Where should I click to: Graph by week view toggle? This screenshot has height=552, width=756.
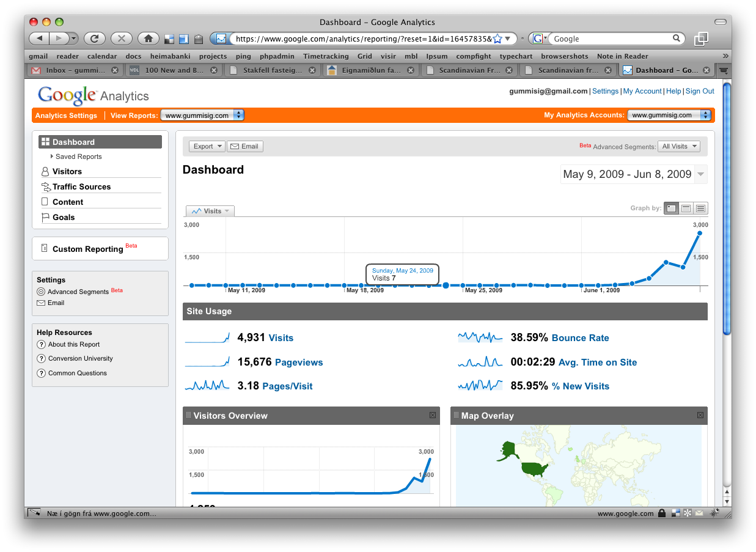(686, 208)
